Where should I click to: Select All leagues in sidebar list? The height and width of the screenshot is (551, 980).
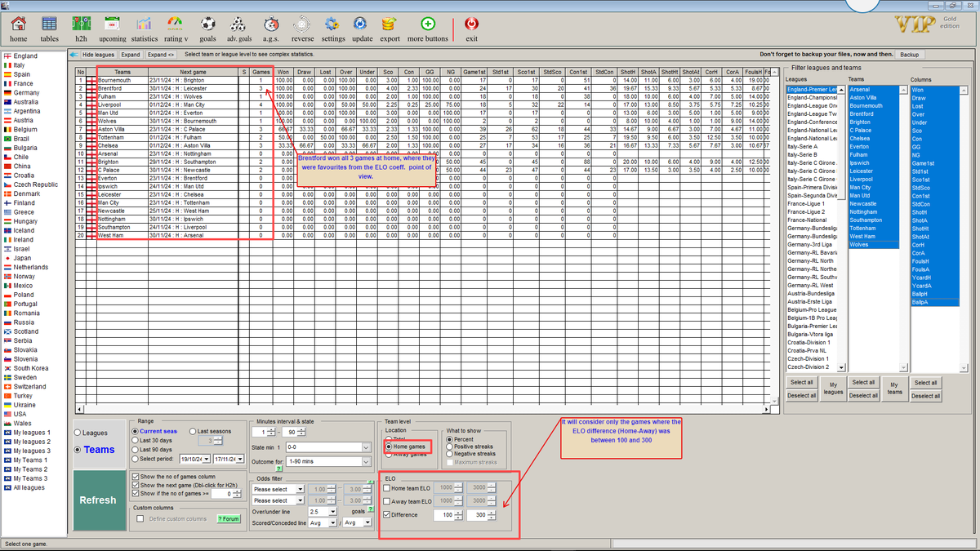pyautogui.click(x=24, y=487)
